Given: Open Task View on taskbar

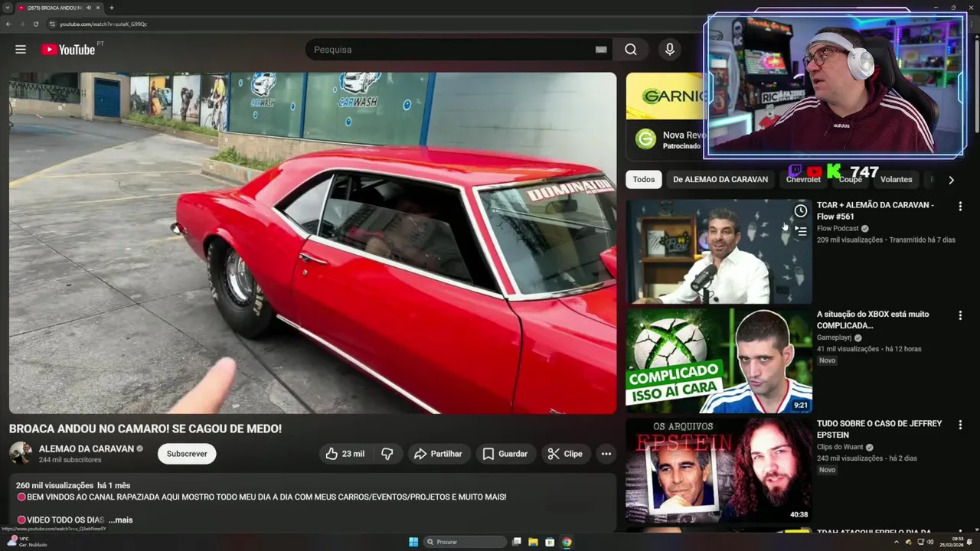Looking at the screenshot, I should click(517, 542).
